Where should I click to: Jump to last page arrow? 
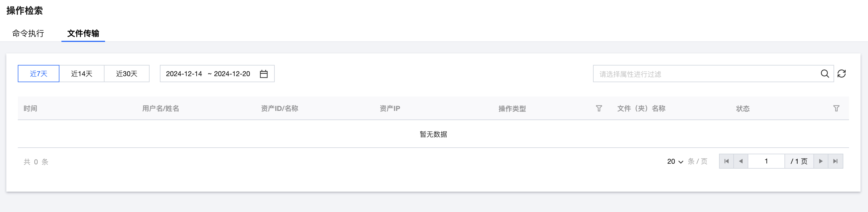835,161
